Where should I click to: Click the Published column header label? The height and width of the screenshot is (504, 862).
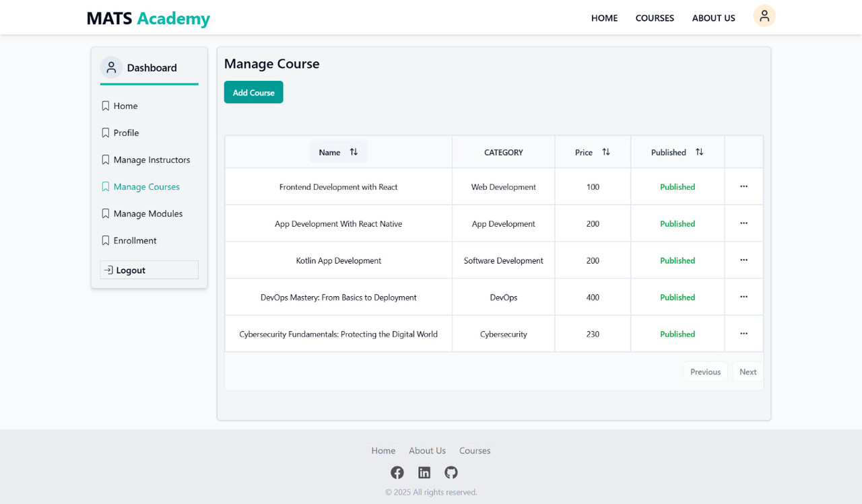(x=668, y=153)
